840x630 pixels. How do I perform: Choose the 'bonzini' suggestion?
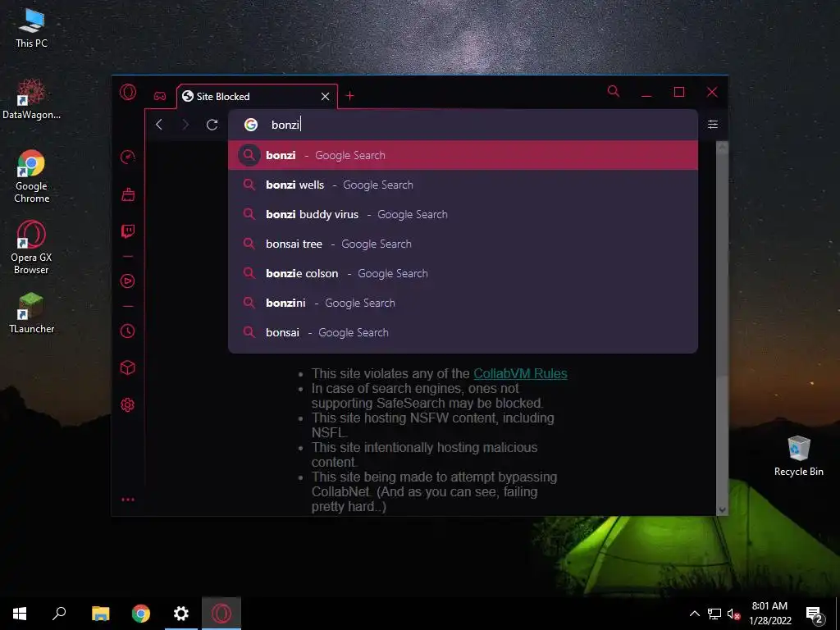pyautogui.click(x=463, y=303)
